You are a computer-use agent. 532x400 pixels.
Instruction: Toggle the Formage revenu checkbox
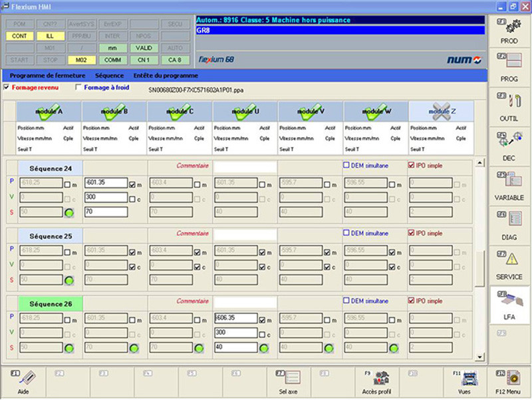(7, 87)
